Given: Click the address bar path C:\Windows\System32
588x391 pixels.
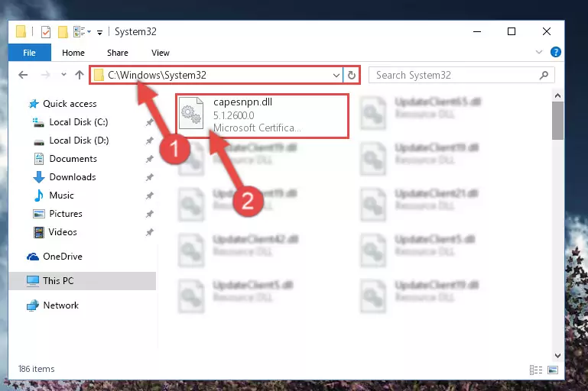Looking at the screenshot, I should (x=157, y=76).
